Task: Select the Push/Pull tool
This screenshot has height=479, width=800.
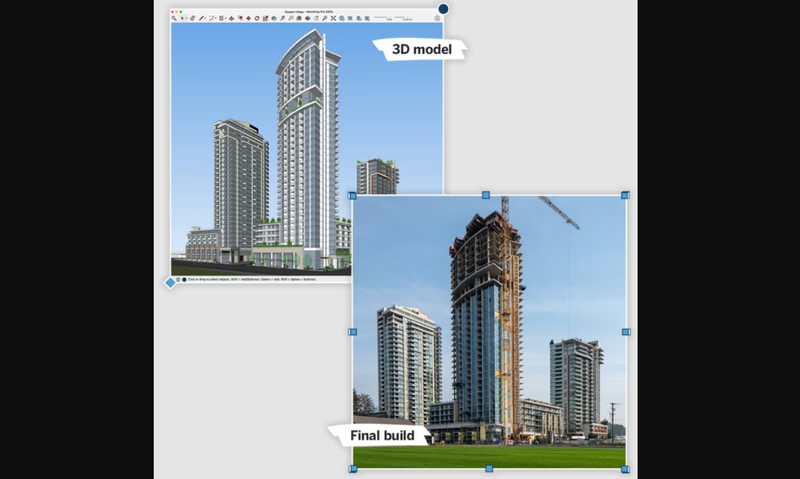Action: click(231, 18)
